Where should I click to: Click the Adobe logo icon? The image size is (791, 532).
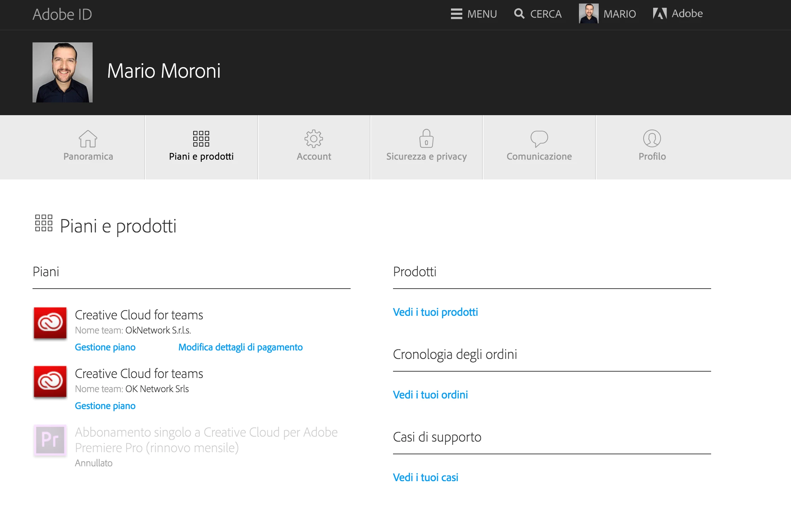pyautogui.click(x=660, y=13)
